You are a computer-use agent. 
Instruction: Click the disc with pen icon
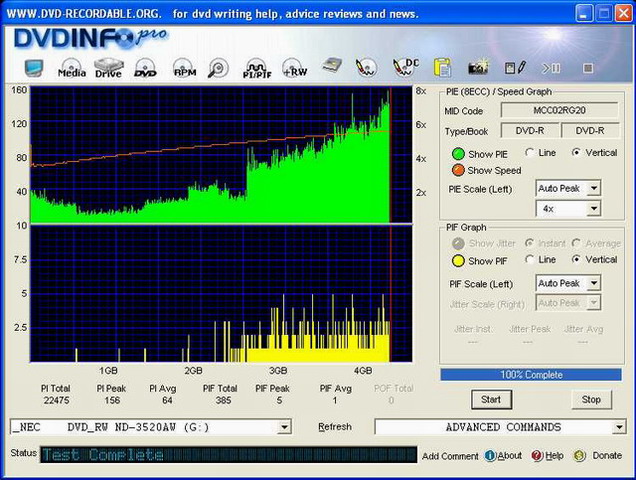tap(365, 68)
